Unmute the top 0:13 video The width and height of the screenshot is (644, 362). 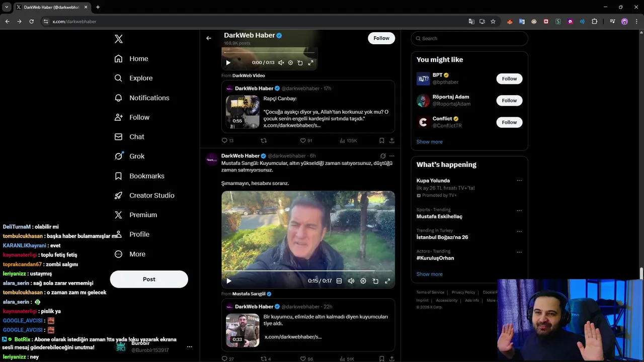click(x=281, y=63)
